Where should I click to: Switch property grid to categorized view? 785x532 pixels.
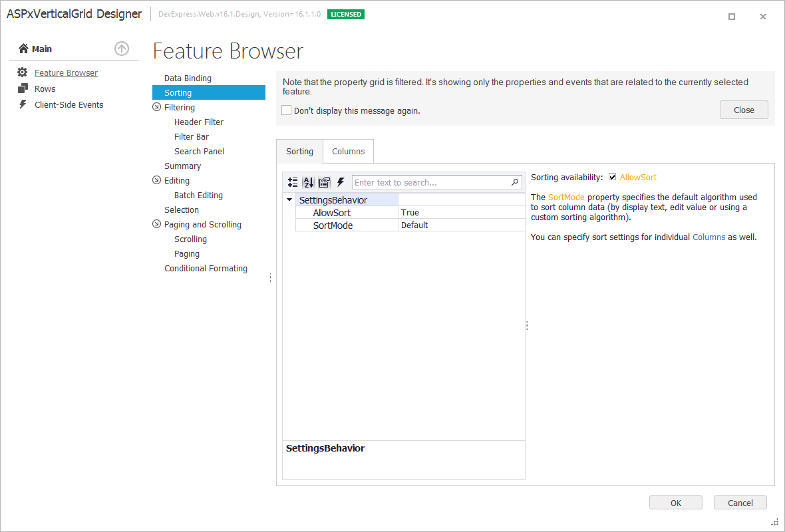293,182
